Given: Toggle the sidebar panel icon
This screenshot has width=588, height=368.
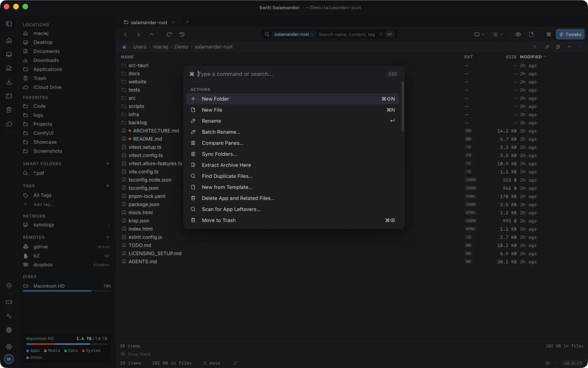Looking at the screenshot, I should click(9, 24).
